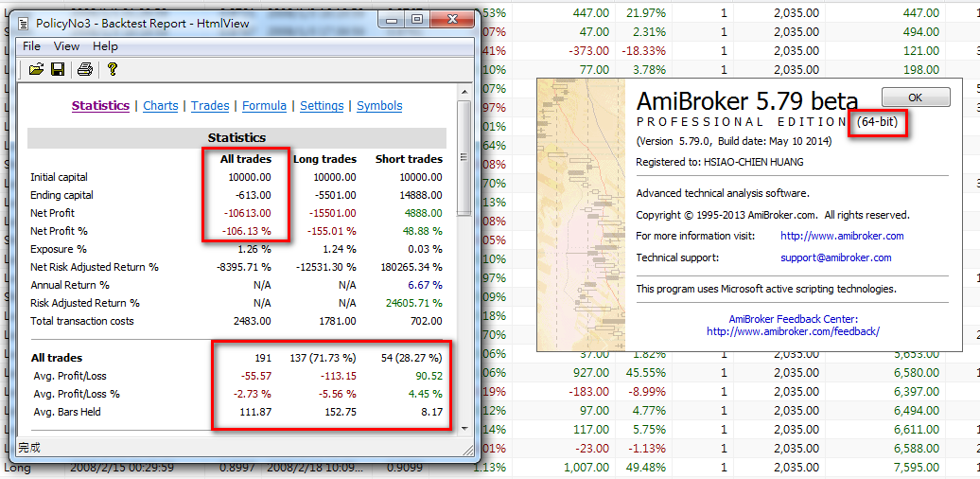This screenshot has height=479, width=980.
Task: Click cumulative profit 7,595.00 in trade list
Action: (915, 469)
